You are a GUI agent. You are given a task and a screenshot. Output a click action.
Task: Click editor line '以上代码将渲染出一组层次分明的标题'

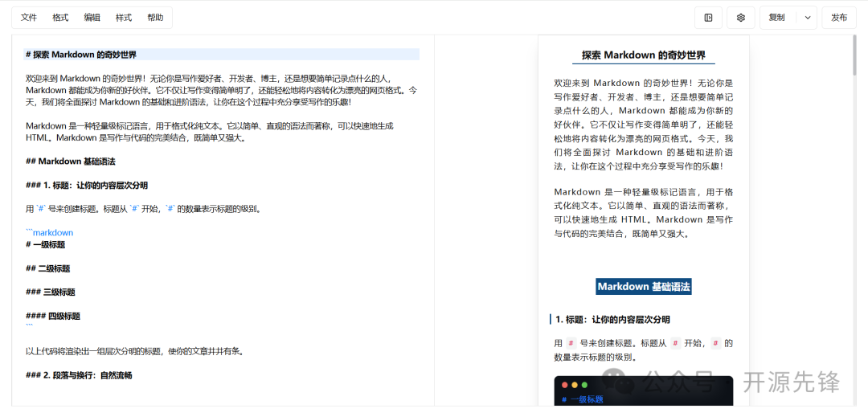click(134, 351)
